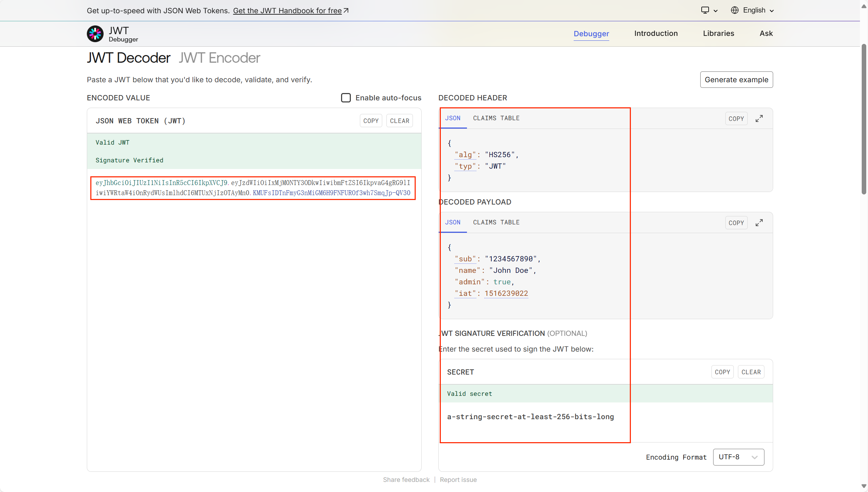
Task: Click the JWT Debugger logo icon
Action: tap(95, 34)
